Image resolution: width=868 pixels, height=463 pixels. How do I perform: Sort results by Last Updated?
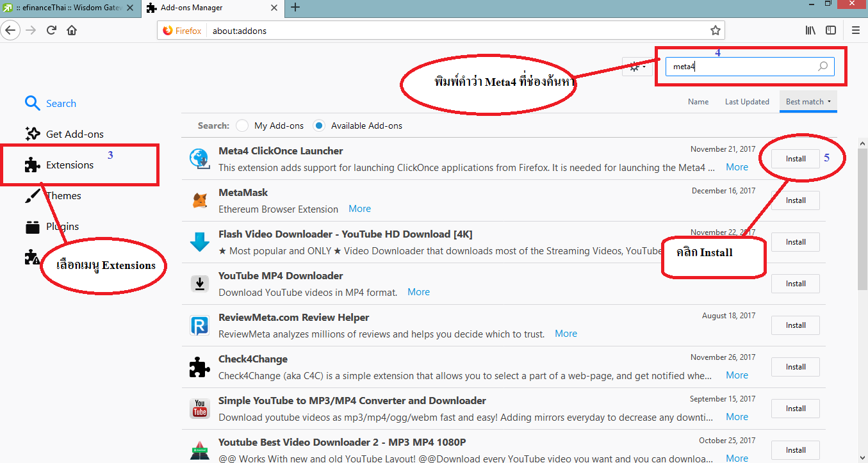[x=746, y=102]
